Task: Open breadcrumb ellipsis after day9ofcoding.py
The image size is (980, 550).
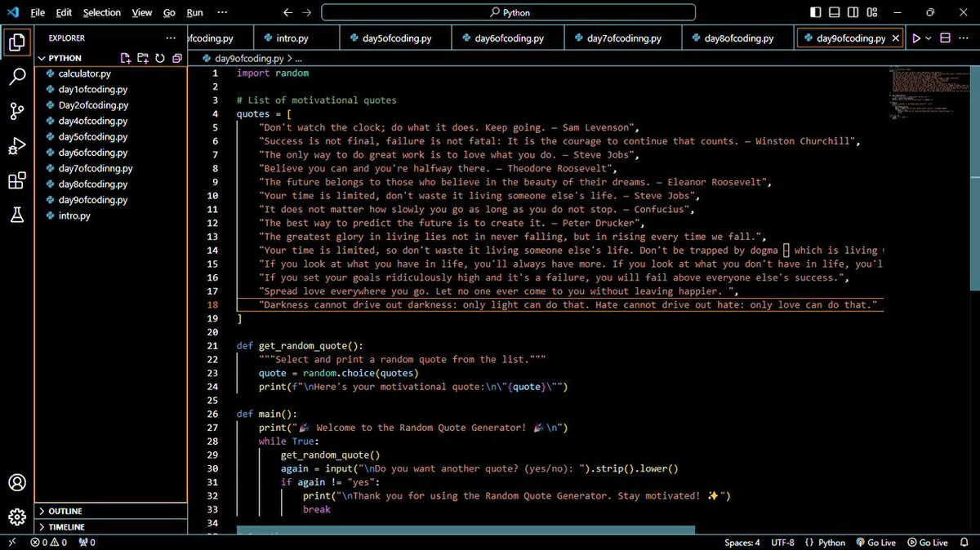Action: [298, 59]
